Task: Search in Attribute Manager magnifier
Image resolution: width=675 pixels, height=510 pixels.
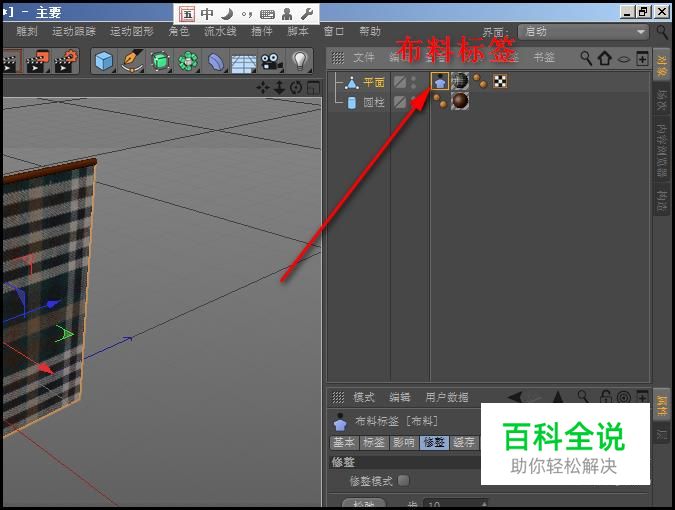Action: click(583, 397)
